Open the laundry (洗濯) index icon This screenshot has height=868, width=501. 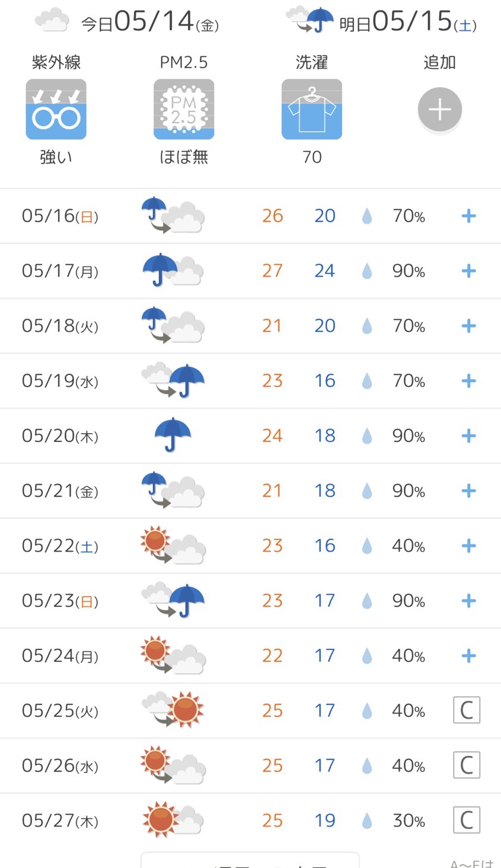312,110
